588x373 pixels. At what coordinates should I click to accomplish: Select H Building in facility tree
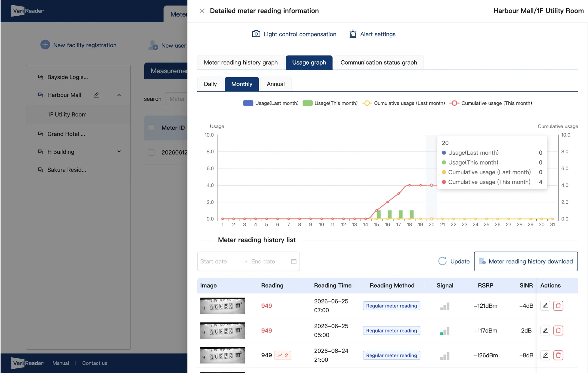pos(61,152)
